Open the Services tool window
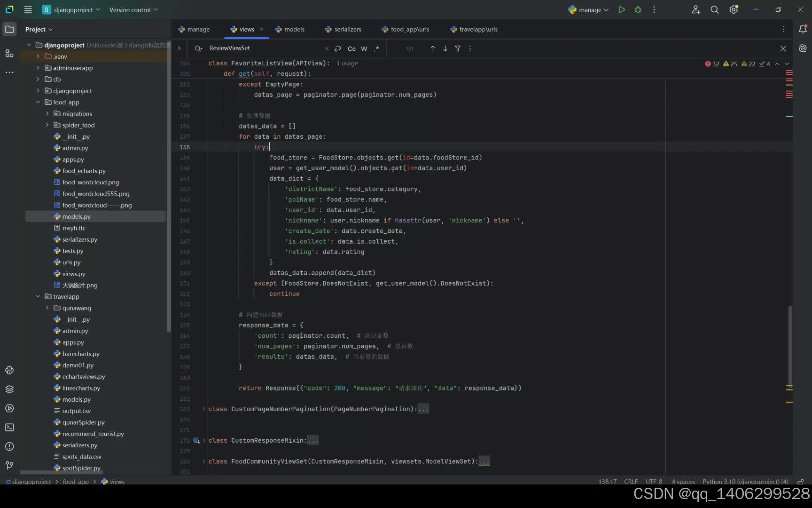This screenshot has width=812, height=508. point(9,408)
